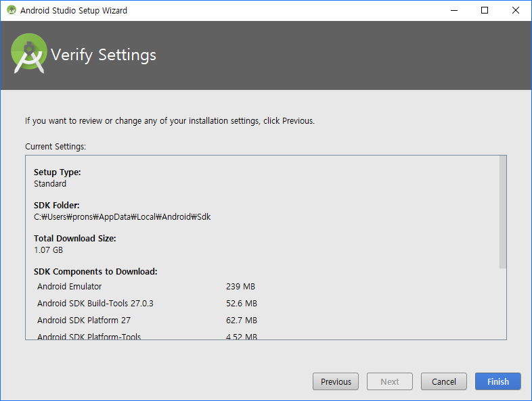Click the 52.6 MB size value
Image resolution: width=532 pixels, height=401 pixels.
coord(242,304)
